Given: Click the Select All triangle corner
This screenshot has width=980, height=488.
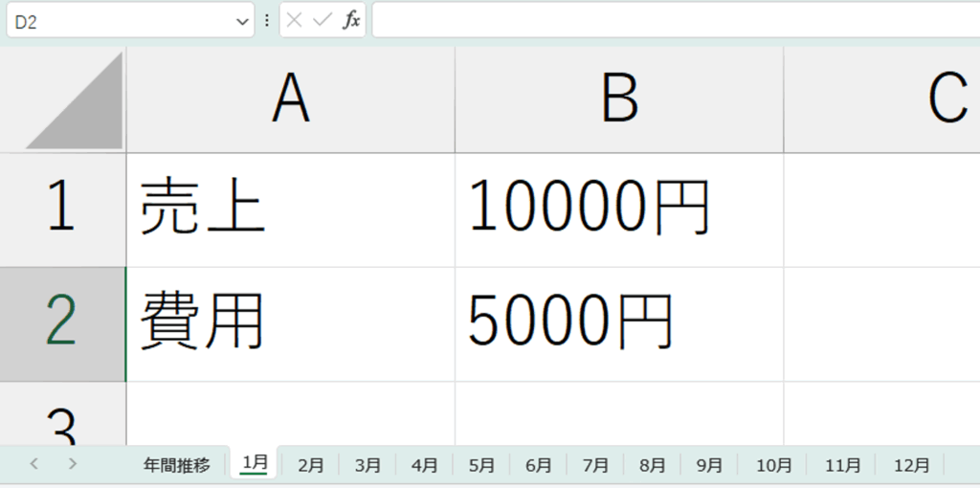Looking at the screenshot, I should [75, 102].
